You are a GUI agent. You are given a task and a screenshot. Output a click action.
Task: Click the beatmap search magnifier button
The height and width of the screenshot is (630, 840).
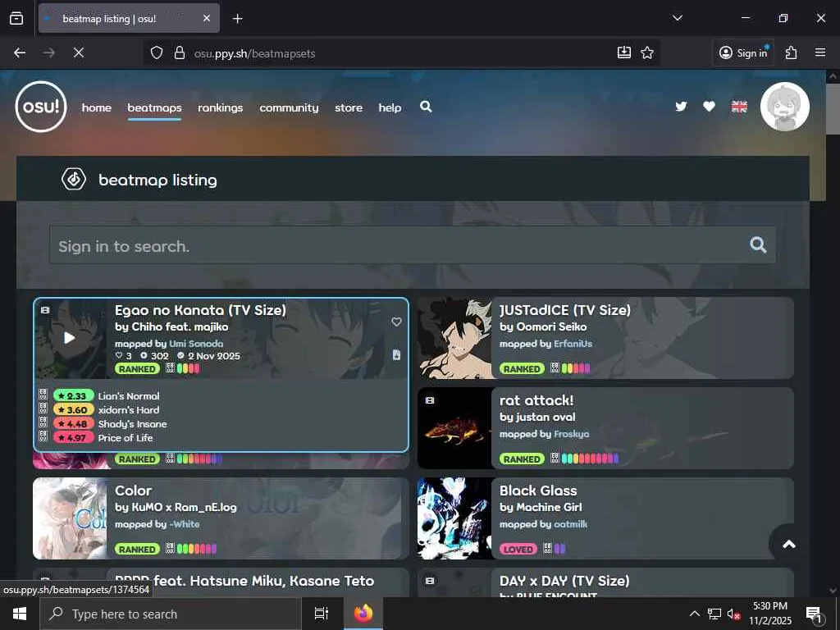pyautogui.click(x=758, y=244)
